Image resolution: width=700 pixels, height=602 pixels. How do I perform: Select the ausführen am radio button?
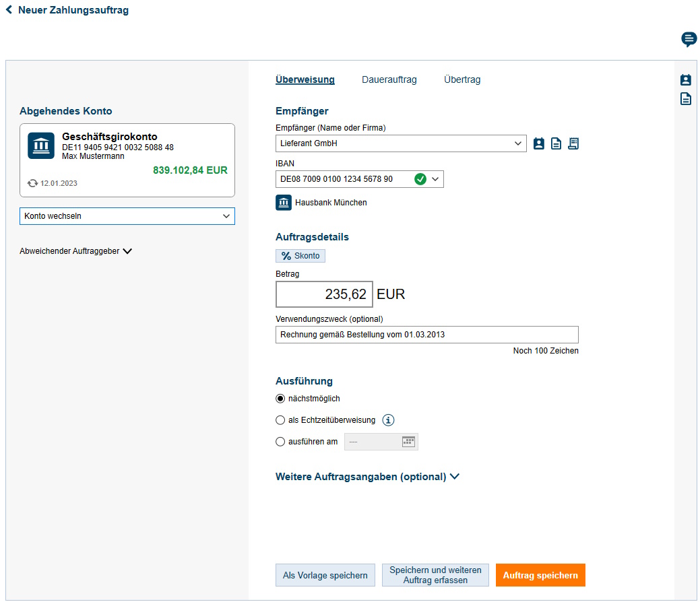point(281,442)
